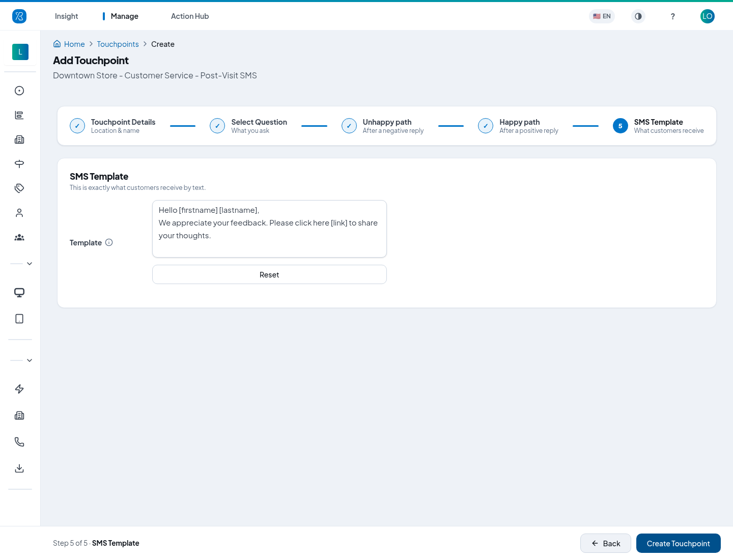Screen dimensions: 733x560
Task: Click the Reset button
Action: click(269, 274)
